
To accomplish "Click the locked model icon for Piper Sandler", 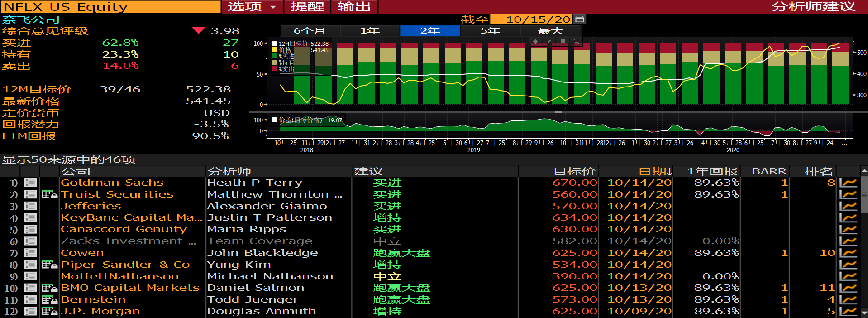I will (50, 265).
